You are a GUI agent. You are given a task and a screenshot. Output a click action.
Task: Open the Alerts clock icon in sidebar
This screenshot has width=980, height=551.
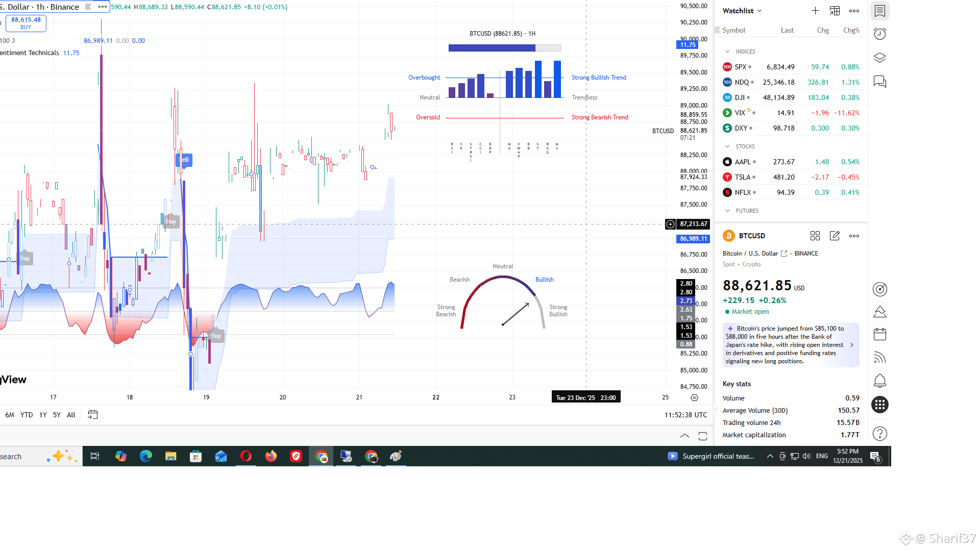click(x=879, y=34)
